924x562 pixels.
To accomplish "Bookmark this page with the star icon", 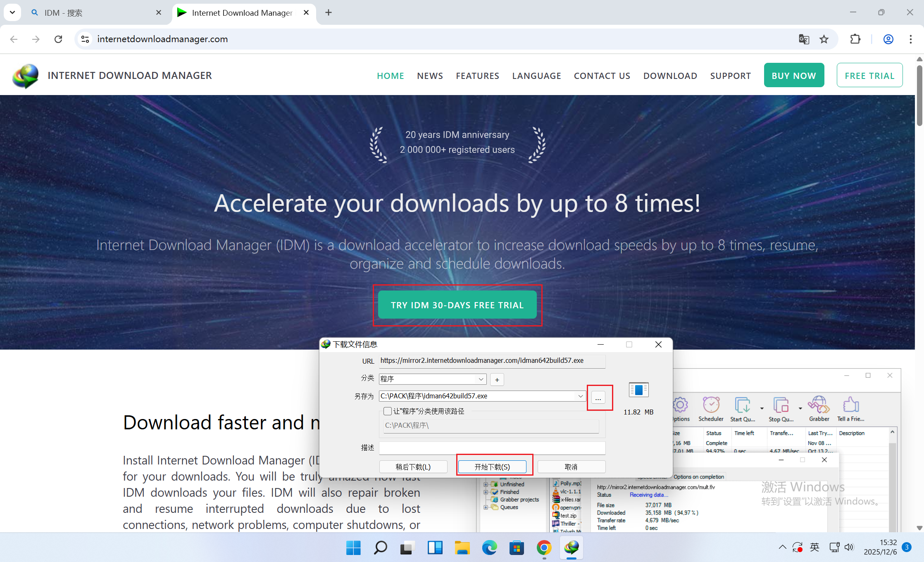I will [824, 39].
